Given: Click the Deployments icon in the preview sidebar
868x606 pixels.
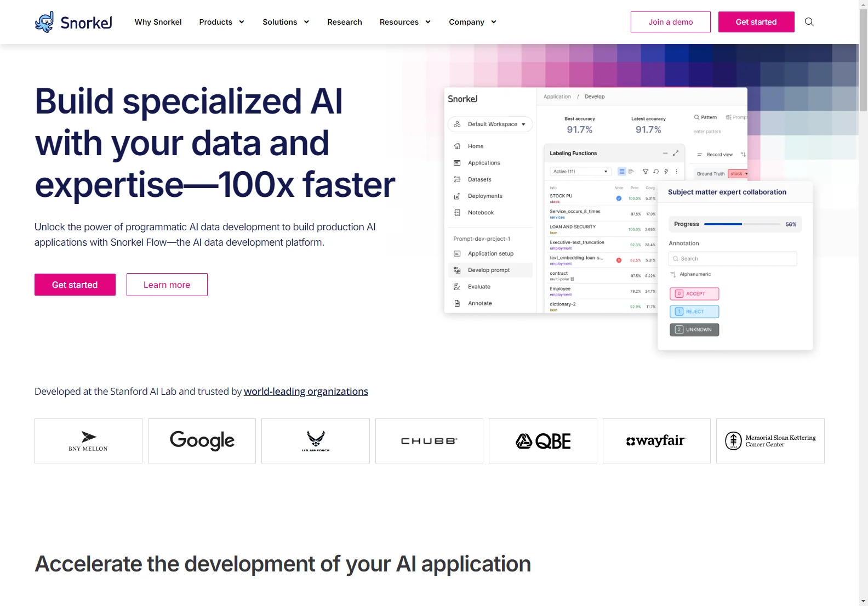Looking at the screenshot, I should (457, 196).
